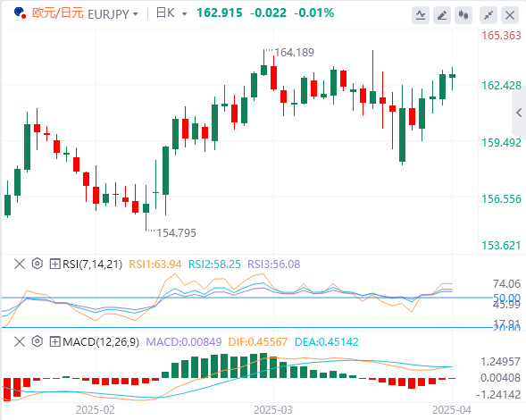Click the 153.621 price axis label
526x420 pixels.
(501, 246)
